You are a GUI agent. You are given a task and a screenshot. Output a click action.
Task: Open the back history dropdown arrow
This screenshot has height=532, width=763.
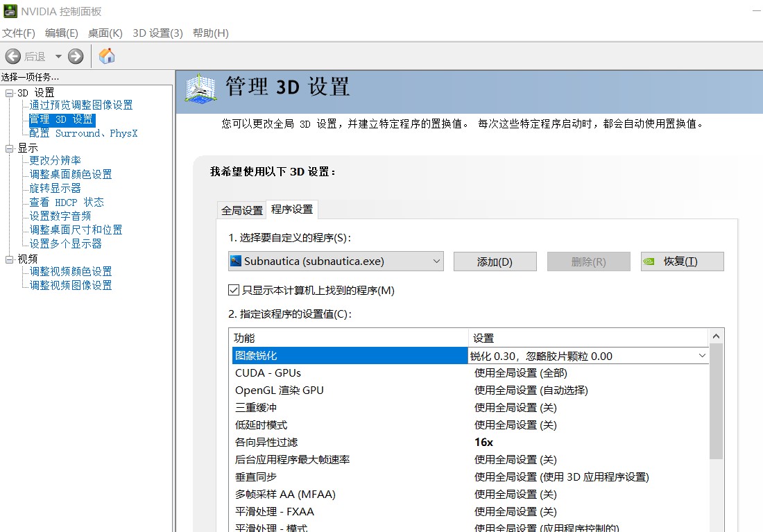(x=58, y=56)
